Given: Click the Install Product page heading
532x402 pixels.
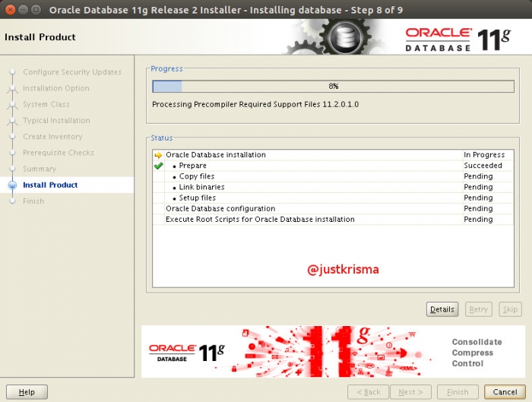Looking at the screenshot, I should tap(40, 37).
